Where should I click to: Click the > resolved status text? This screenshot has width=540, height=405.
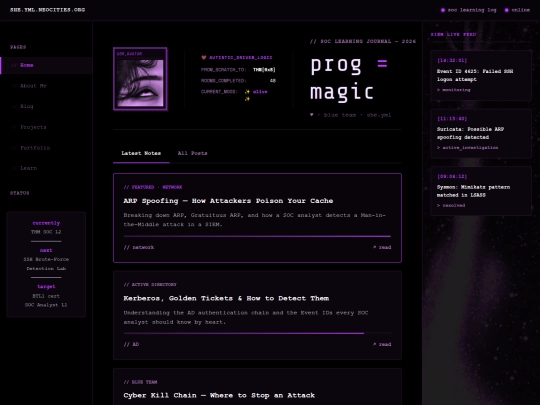[451, 205]
